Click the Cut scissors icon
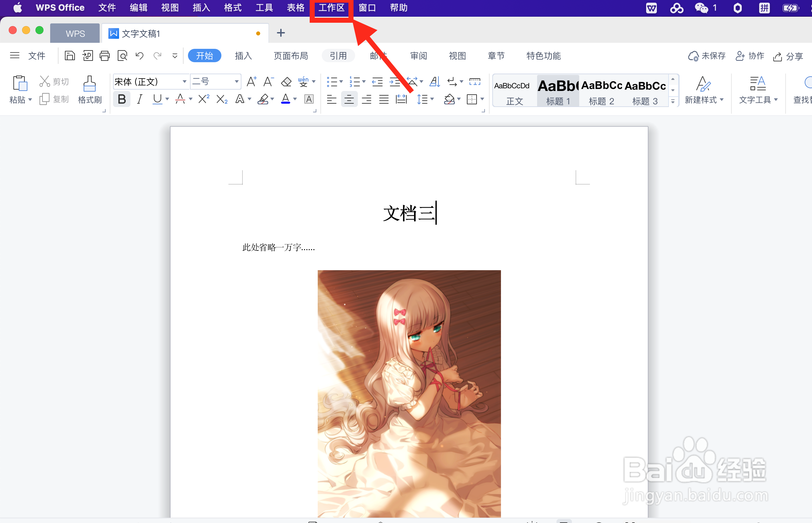This screenshot has height=523, width=812. click(44, 81)
